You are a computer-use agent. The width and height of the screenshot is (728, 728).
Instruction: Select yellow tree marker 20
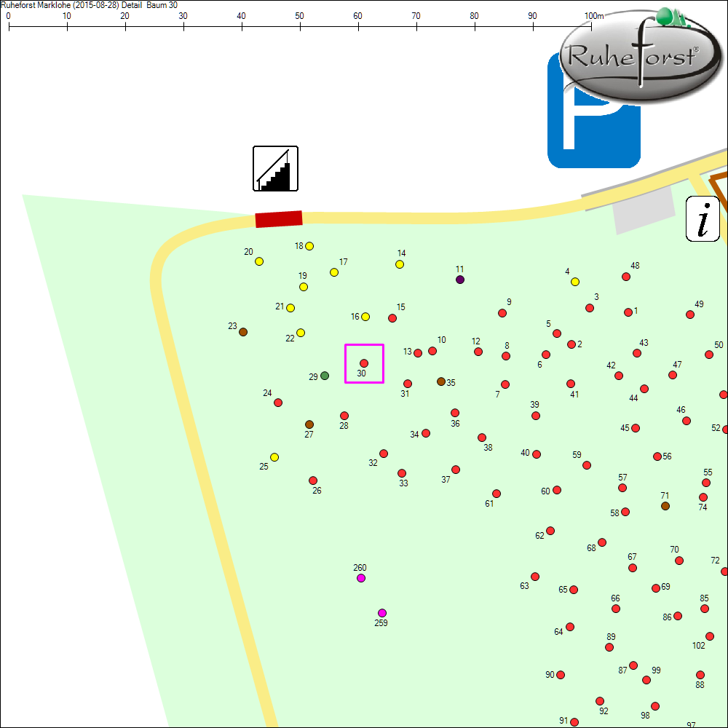point(259,261)
